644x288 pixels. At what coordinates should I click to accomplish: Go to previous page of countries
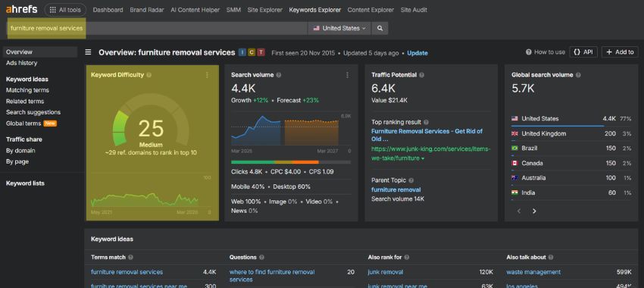point(519,211)
